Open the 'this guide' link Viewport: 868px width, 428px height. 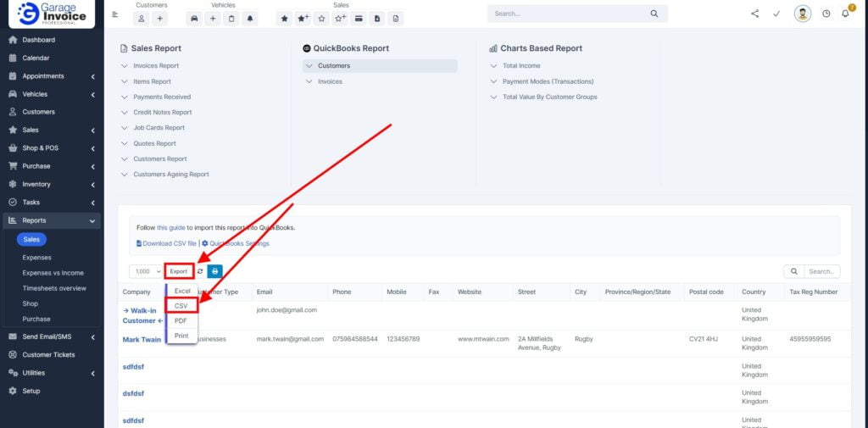tap(171, 228)
